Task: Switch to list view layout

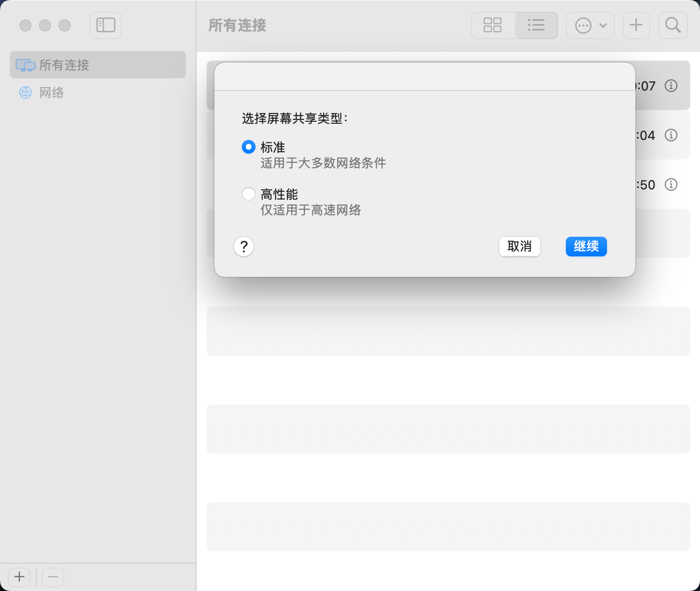Action: (536, 25)
